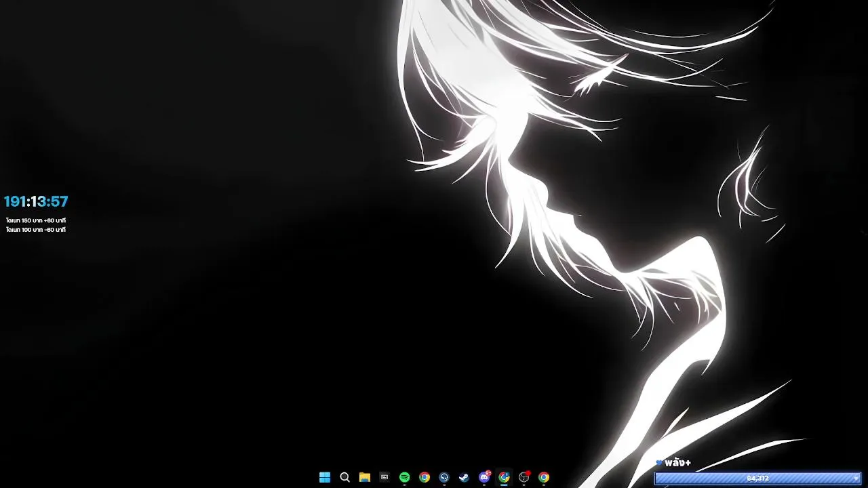868x488 pixels.
Task: Open the Chrome icon right of OBS
Action: click(544, 477)
